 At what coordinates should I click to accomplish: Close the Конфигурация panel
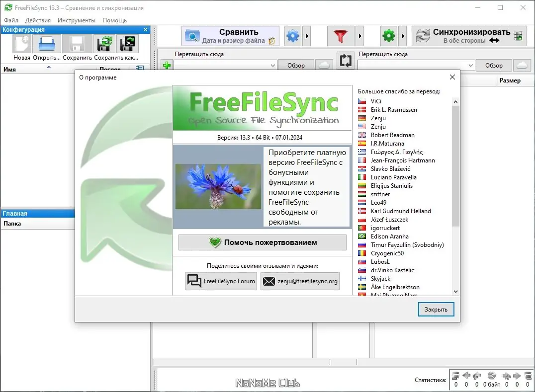point(146,30)
